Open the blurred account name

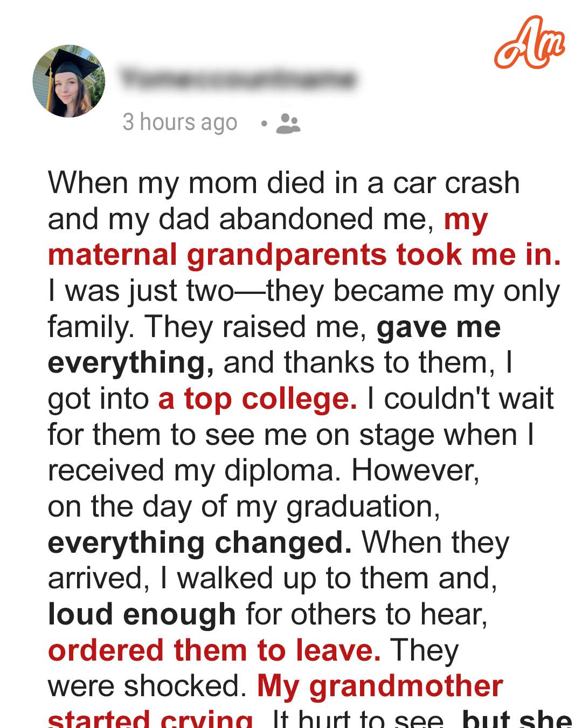pyautogui.click(x=238, y=79)
